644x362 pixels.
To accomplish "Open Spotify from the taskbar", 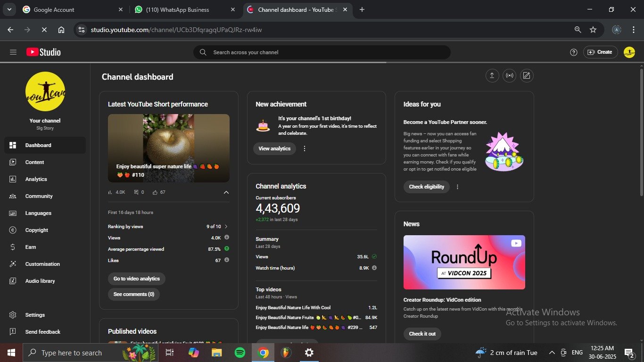I will [240, 353].
